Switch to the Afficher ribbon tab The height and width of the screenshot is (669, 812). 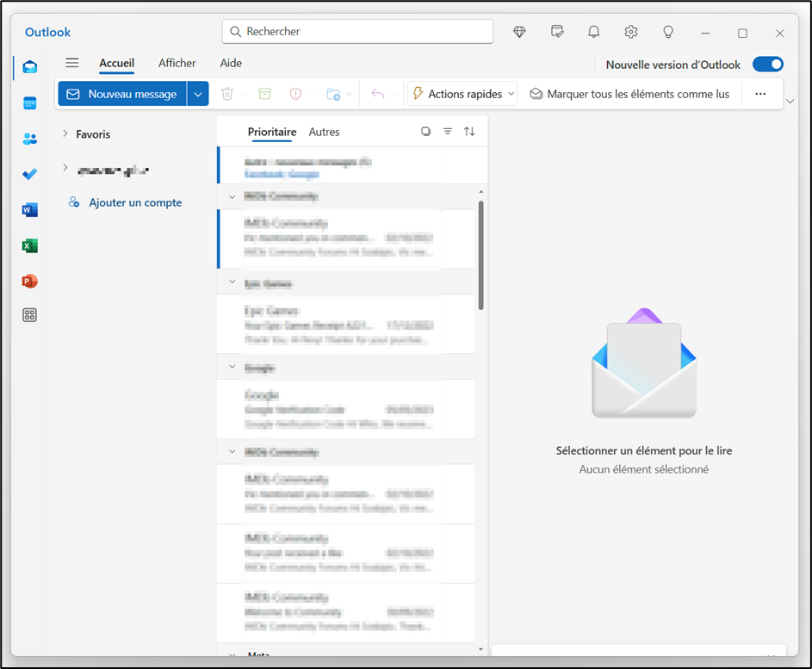coord(177,63)
